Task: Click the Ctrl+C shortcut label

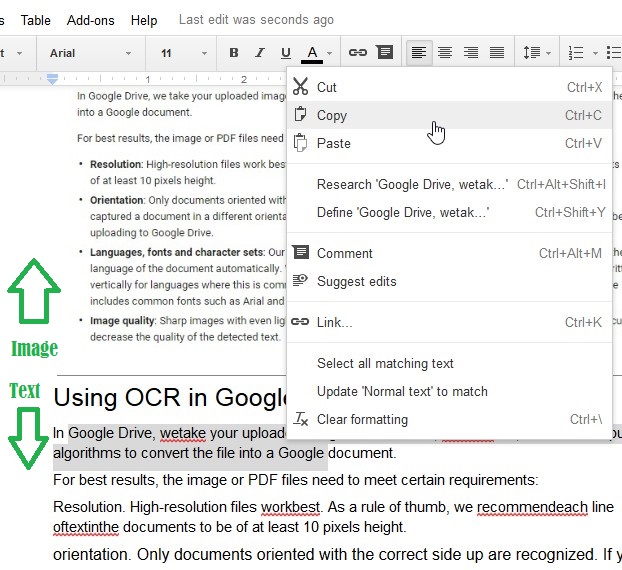Action: [x=583, y=115]
